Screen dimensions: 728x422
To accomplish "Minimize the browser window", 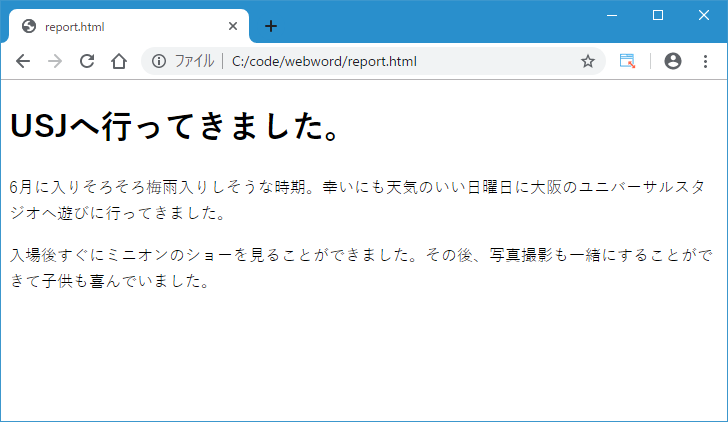I will 612,15.
